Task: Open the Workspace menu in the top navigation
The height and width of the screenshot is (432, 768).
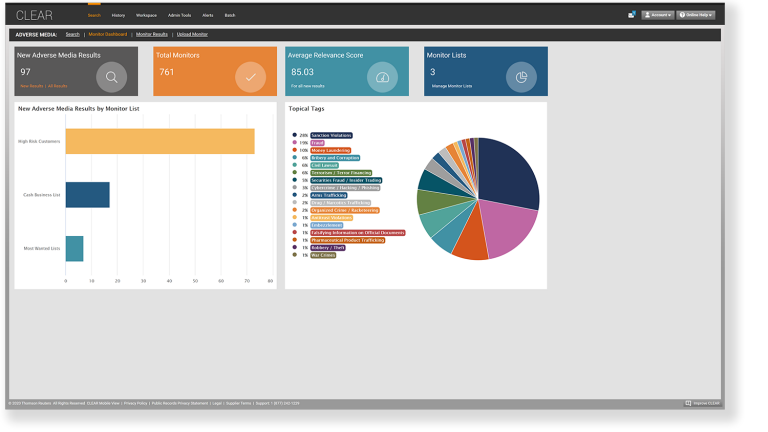Action: point(146,16)
